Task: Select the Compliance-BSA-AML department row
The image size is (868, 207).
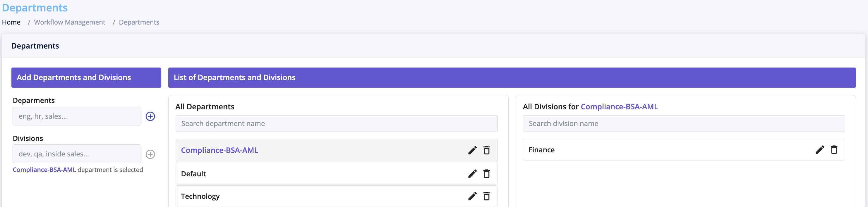Action: [336, 151]
